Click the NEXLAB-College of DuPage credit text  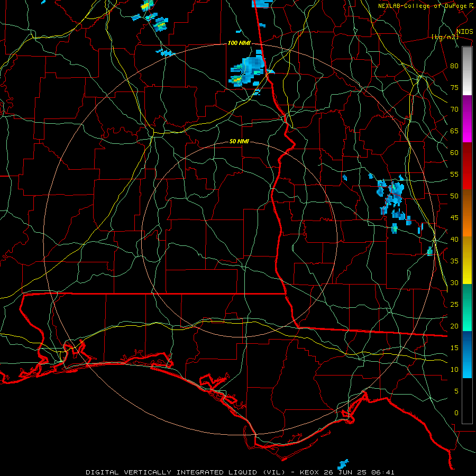pos(422,6)
